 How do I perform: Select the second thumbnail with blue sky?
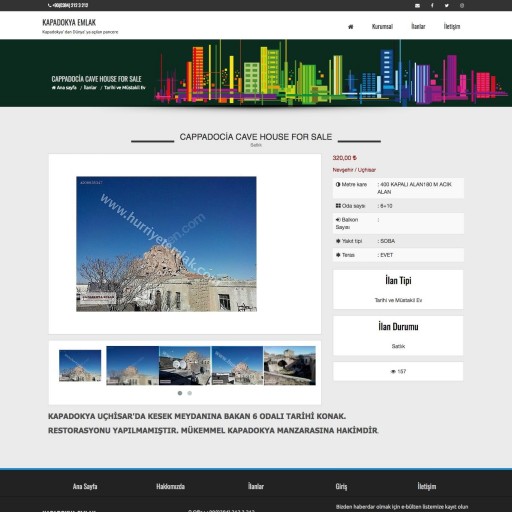point(132,366)
